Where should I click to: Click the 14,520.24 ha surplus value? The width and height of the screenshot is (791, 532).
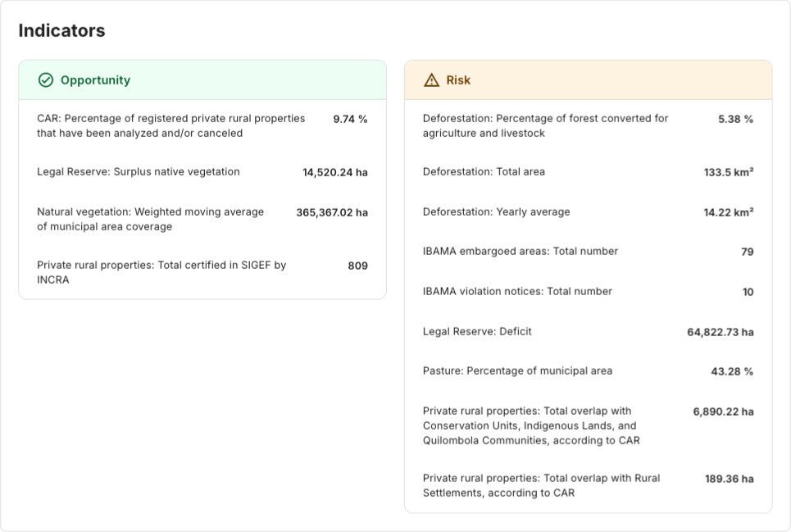[x=335, y=173]
